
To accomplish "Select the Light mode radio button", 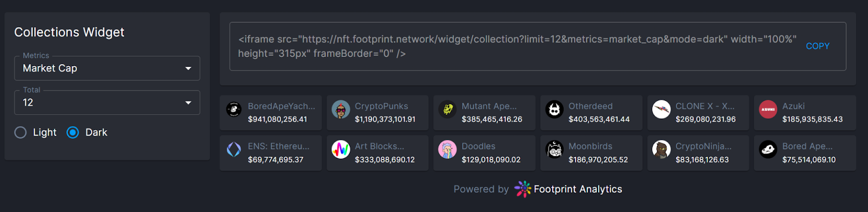I will point(20,132).
